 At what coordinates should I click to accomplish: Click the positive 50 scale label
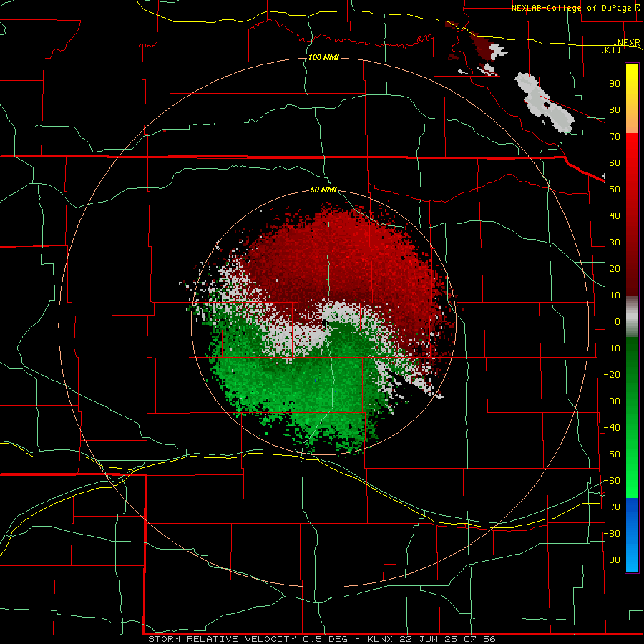pyautogui.click(x=615, y=190)
